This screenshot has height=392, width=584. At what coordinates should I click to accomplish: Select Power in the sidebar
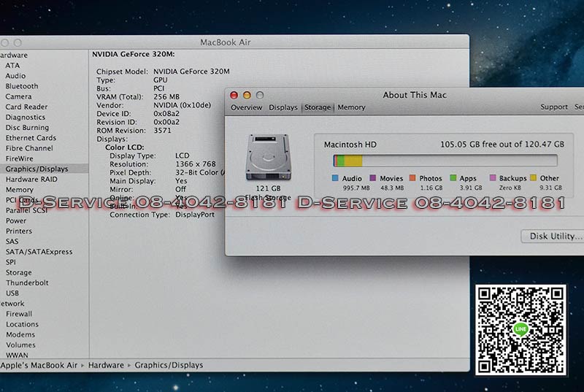pyautogui.click(x=16, y=221)
